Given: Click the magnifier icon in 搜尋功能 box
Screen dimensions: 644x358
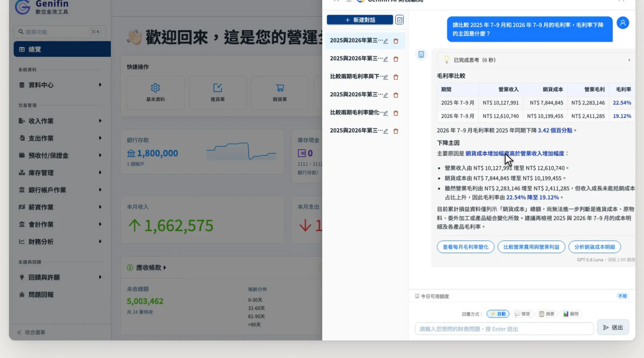Looking at the screenshot, I should click(21, 32).
